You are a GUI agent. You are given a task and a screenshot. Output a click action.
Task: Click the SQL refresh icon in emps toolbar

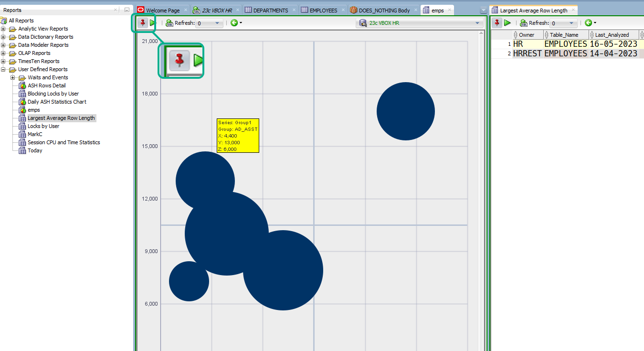[169, 23]
